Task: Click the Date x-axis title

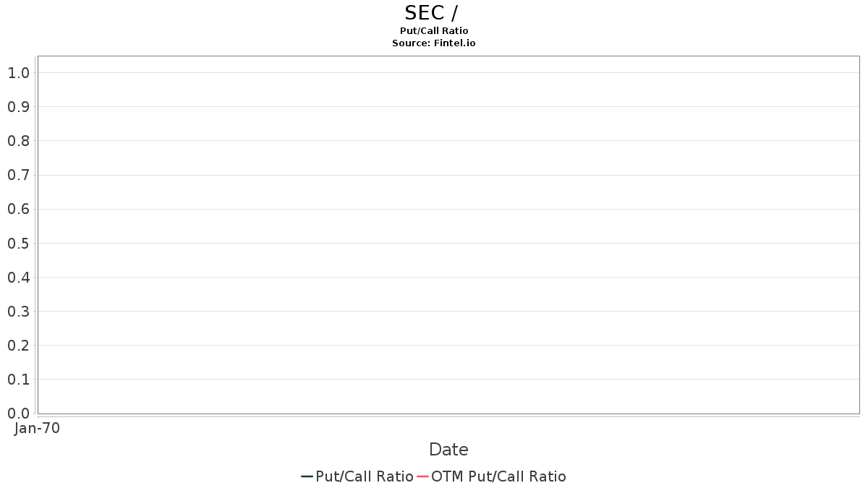Action: coord(448,450)
